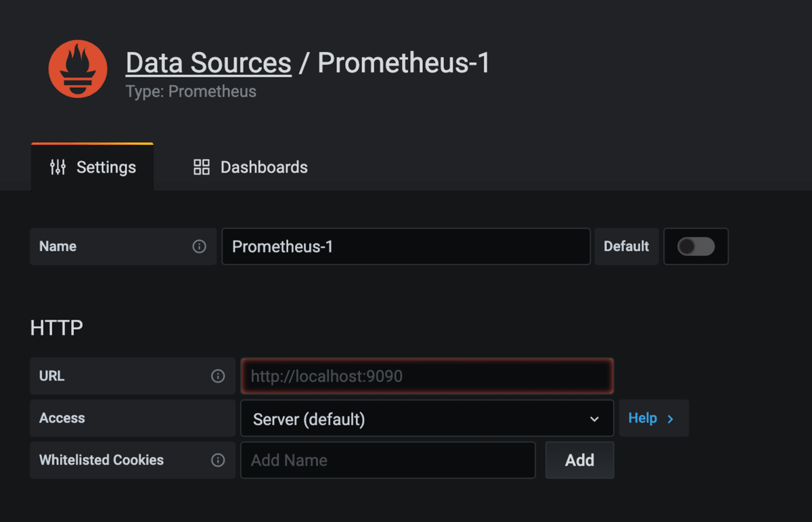Click the Default label

point(626,246)
